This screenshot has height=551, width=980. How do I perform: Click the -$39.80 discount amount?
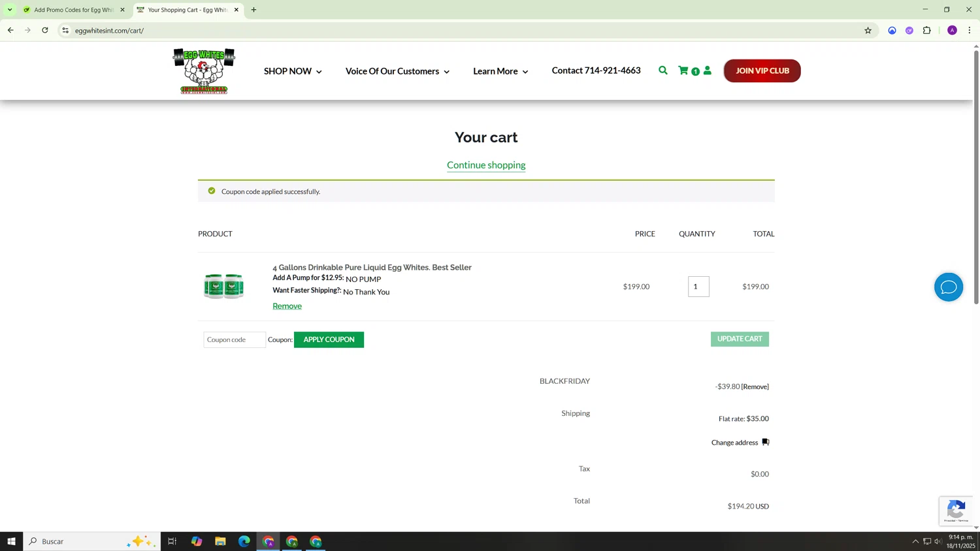pyautogui.click(x=727, y=386)
